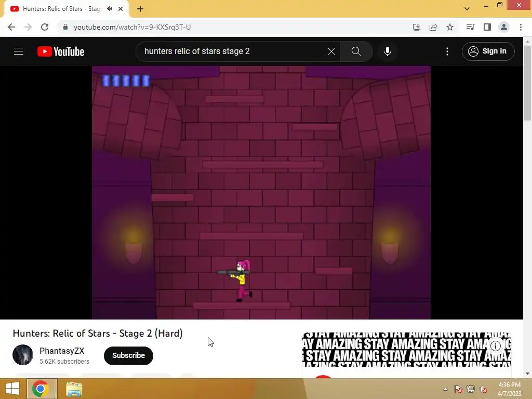This screenshot has height=399, width=532.
Task: Open the YouTube hamburger guide menu
Action: click(19, 51)
